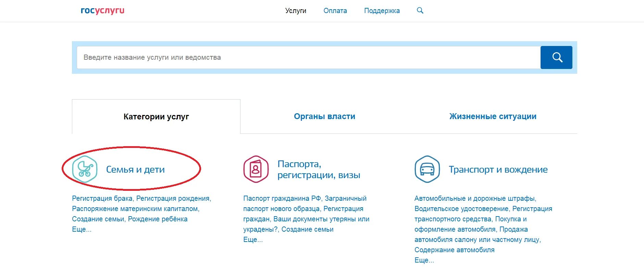
Task: Click the Содержание автомобиля link
Action: click(x=455, y=250)
